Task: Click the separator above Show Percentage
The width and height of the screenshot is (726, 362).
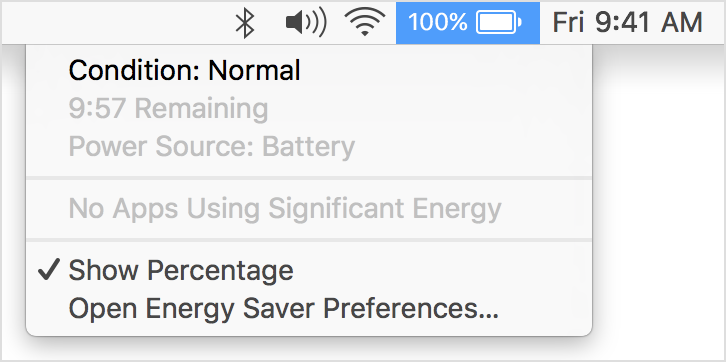Action: tap(309, 239)
